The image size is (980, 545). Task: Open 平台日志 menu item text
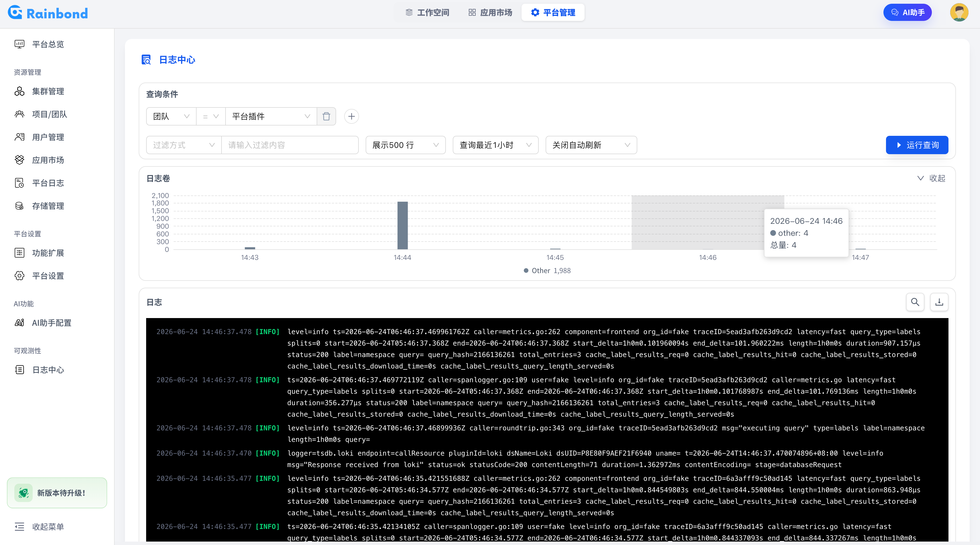tap(48, 183)
